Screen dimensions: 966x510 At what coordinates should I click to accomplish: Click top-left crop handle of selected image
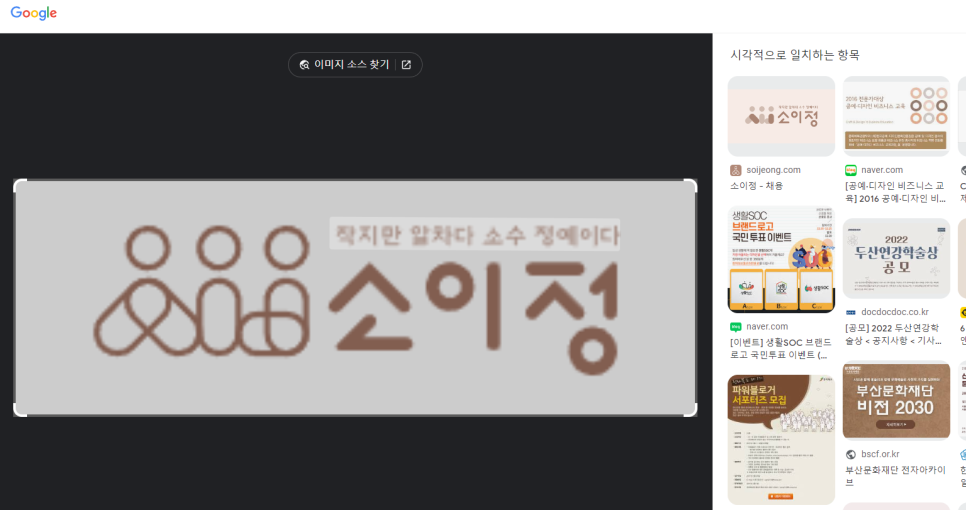(20, 185)
